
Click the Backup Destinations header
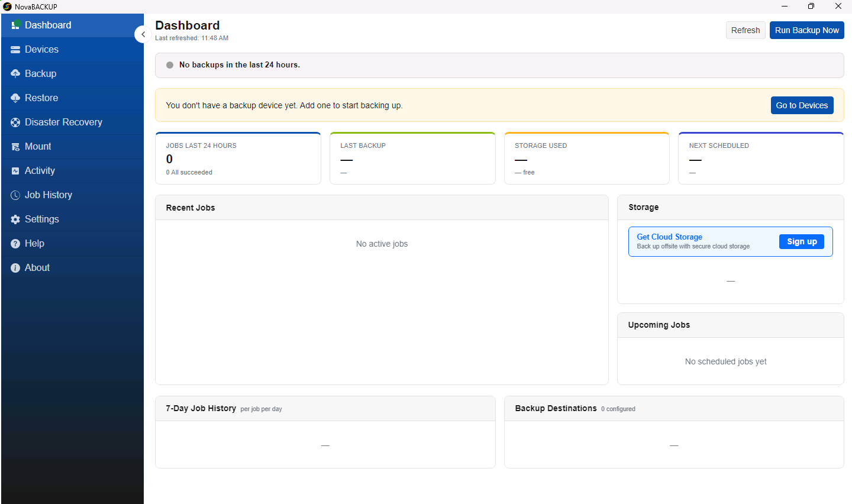pyautogui.click(x=674, y=409)
